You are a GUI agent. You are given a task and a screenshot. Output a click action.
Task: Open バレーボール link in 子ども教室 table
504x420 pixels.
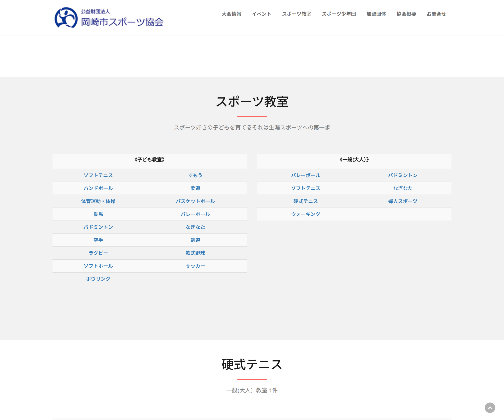pos(195,214)
